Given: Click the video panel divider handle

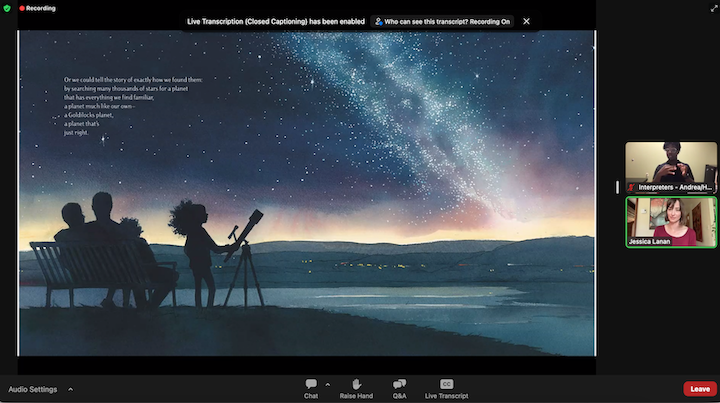Looking at the screenshot, I should click(617, 187).
